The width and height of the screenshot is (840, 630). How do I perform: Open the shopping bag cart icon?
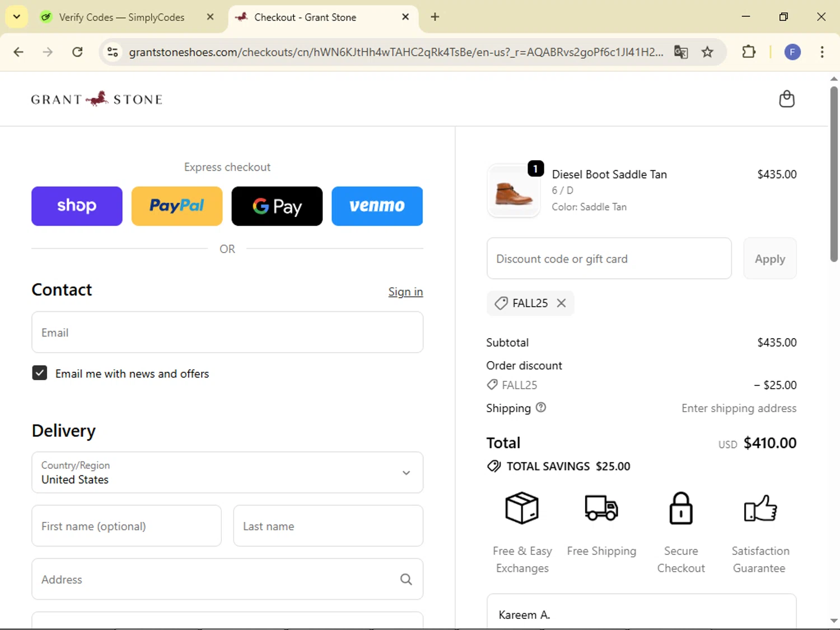click(x=787, y=99)
